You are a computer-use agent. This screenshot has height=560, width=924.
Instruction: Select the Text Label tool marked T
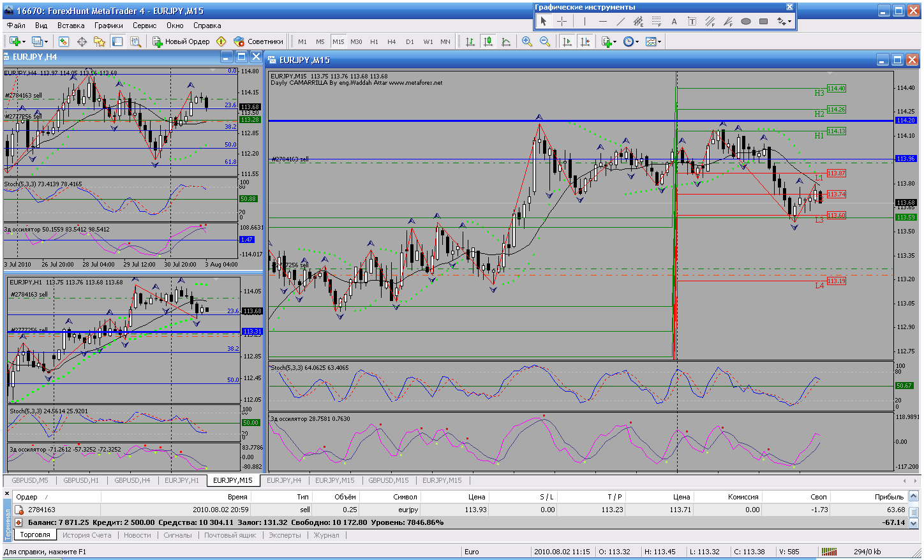pyautogui.click(x=692, y=21)
